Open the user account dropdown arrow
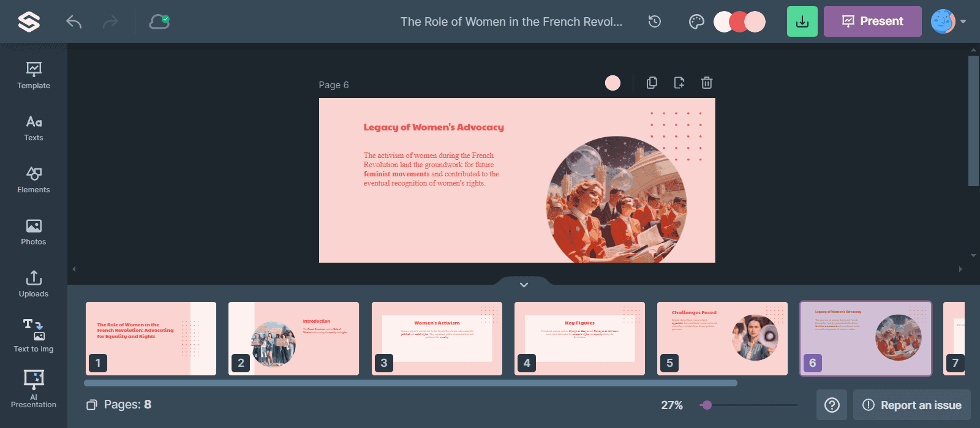980x428 pixels. tap(963, 21)
